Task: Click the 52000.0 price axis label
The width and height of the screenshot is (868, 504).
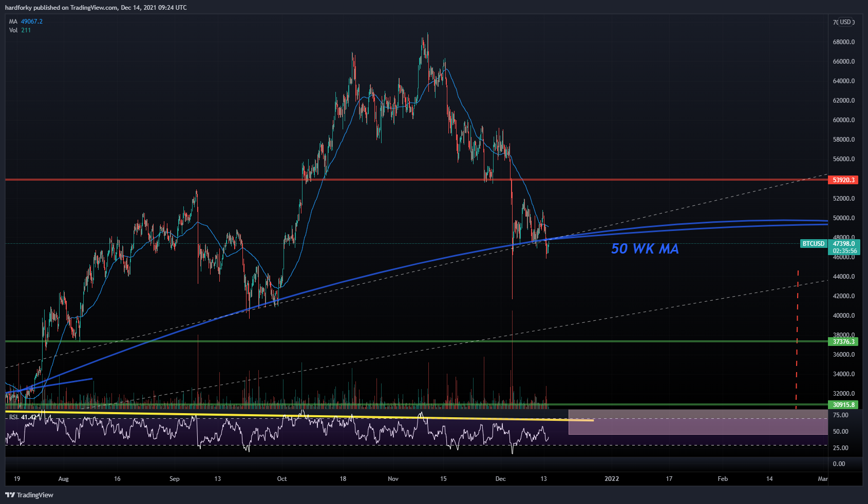Action: click(844, 199)
